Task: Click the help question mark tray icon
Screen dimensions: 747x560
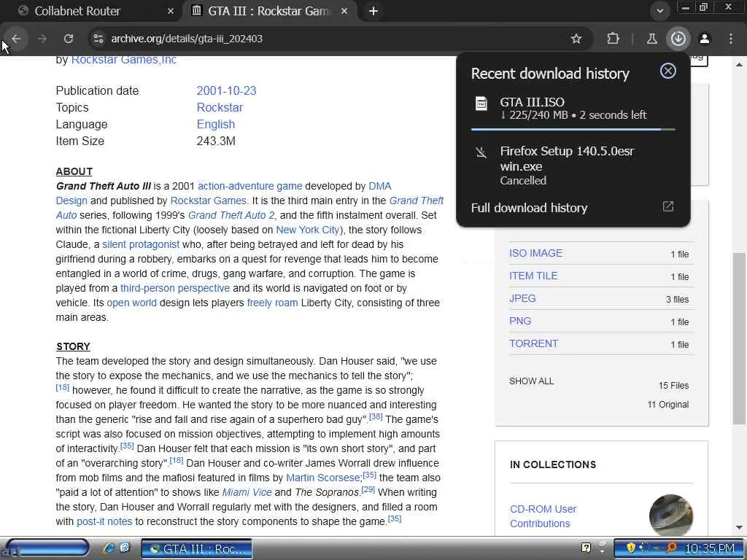Action: click(587, 548)
